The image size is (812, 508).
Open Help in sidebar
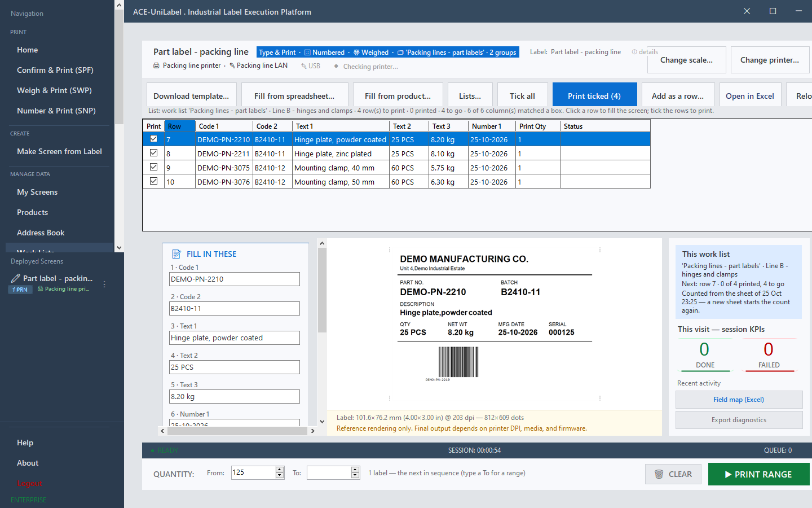point(25,443)
